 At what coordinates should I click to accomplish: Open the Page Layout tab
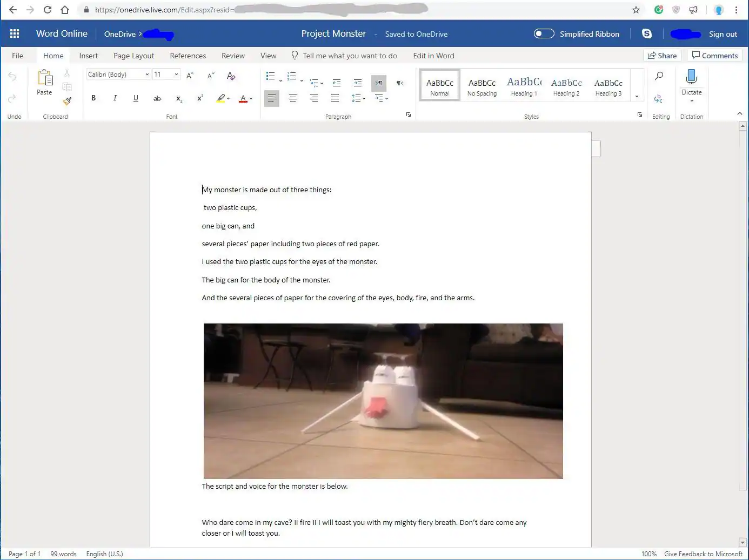(133, 56)
